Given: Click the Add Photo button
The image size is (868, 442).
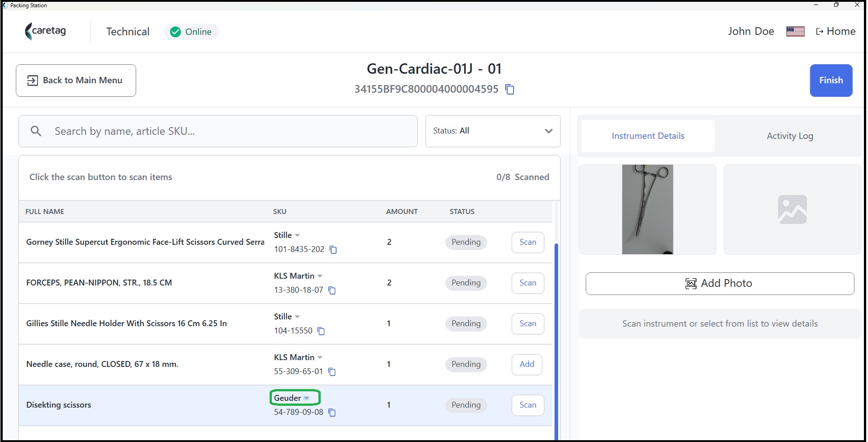Looking at the screenshot, I should click(x=720, y=284).
